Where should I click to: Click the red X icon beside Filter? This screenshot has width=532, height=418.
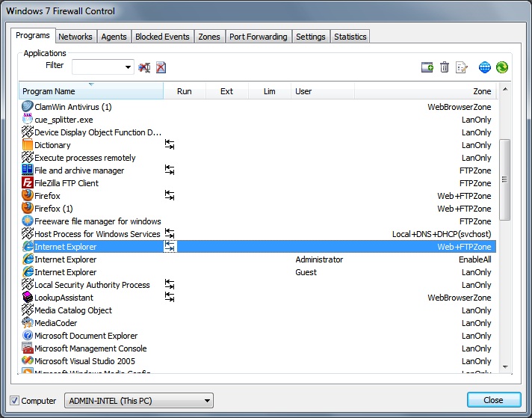tap(161, 67)
